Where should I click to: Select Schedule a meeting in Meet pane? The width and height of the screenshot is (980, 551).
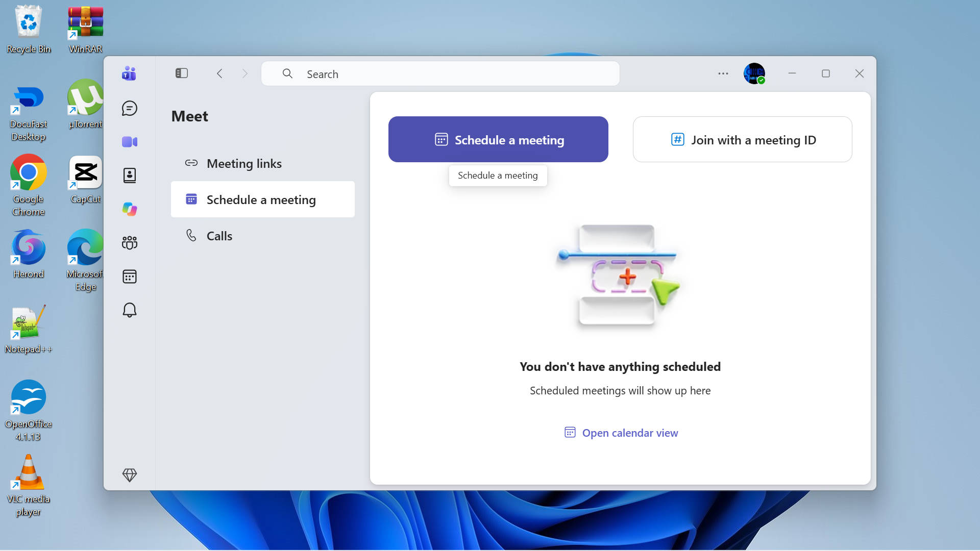point(263,199)
